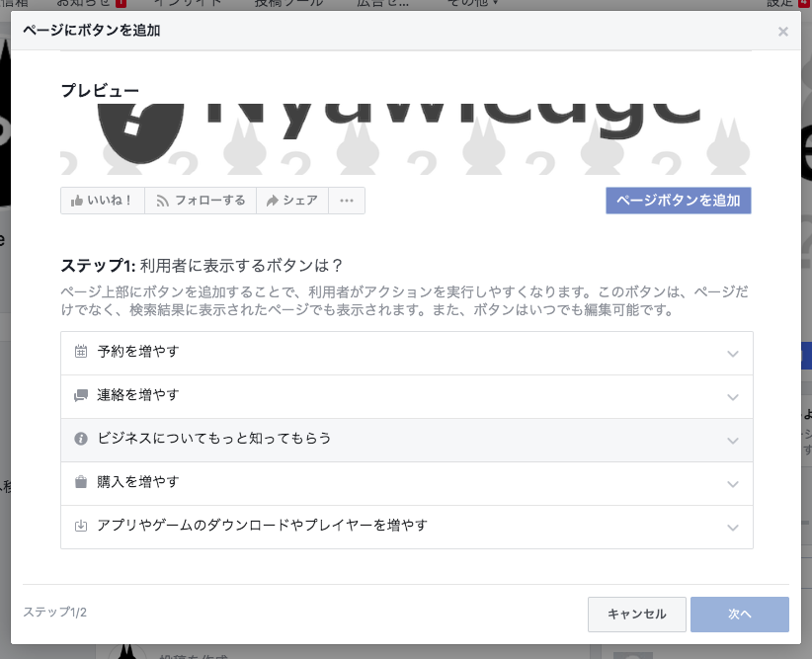Click the follow icon on フォローする button

(162, 201)
